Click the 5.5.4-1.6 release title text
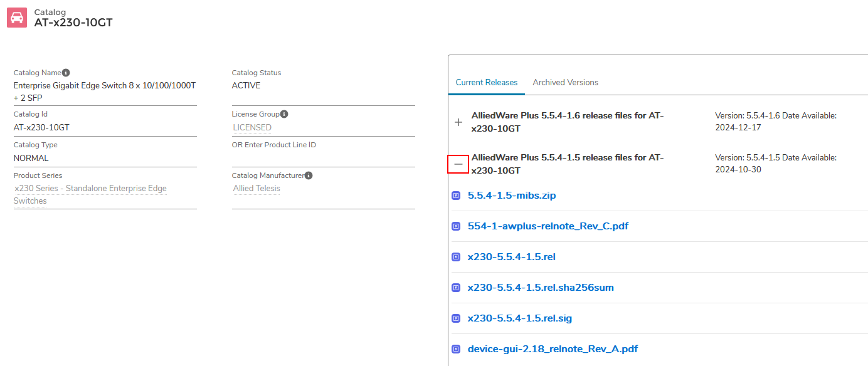868x366 pixels. [568, 122]
